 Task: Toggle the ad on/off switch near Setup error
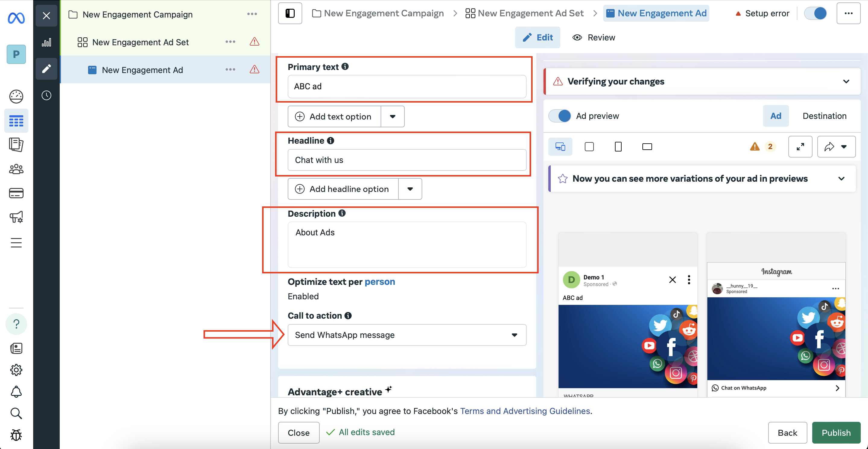tap(816, 14)
